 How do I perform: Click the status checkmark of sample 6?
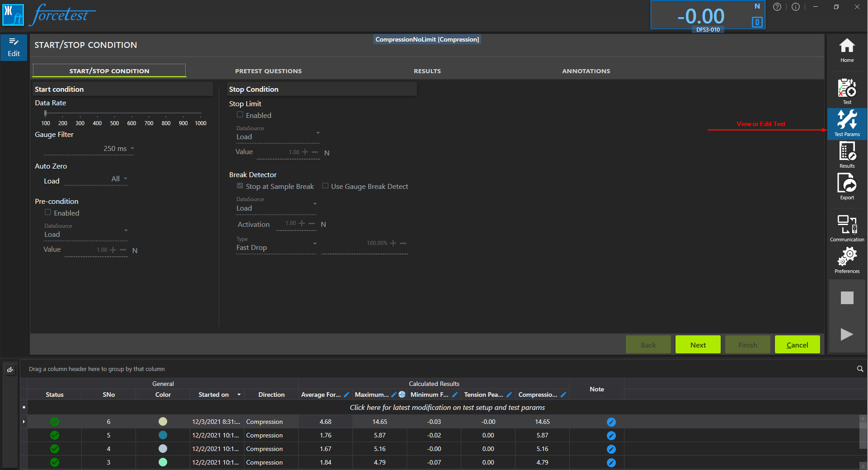pos(55,422)
